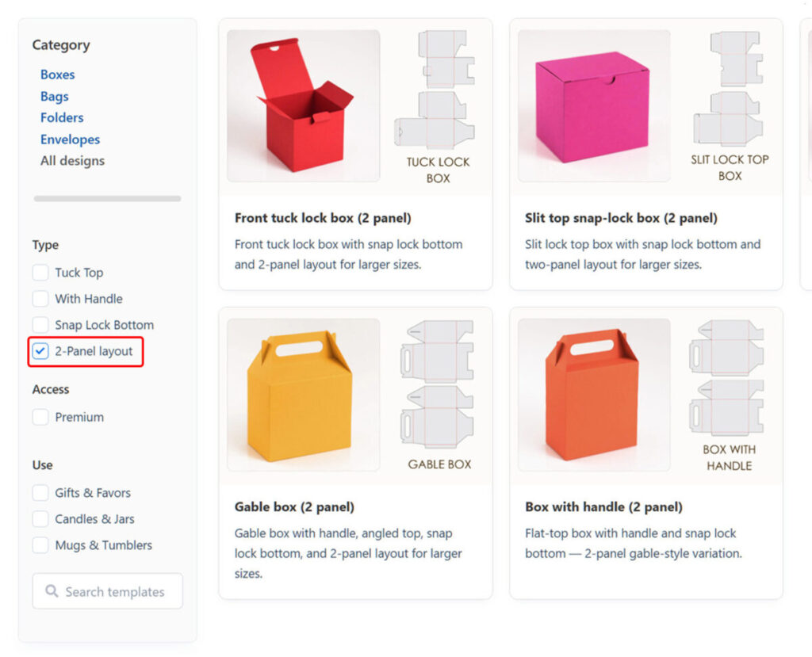Open the orange box with handle photo
The height and width of the screenshot is (657, 812).
(593, 395)
